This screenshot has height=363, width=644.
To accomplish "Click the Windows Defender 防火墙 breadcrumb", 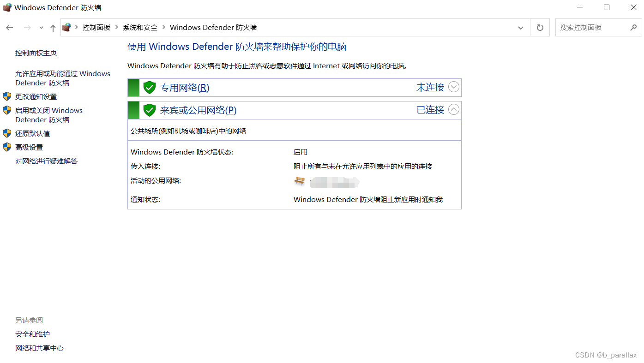I will click(x=213, y=28).
